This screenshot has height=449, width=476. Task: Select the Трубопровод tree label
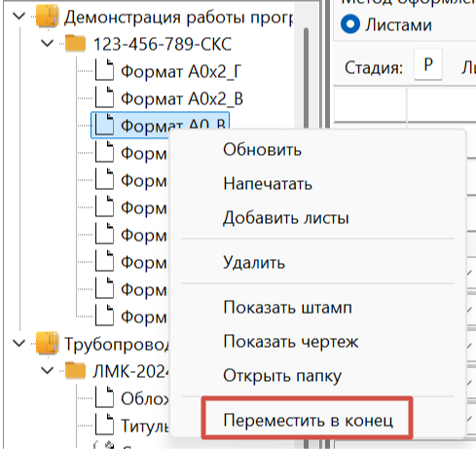[116, 344]
